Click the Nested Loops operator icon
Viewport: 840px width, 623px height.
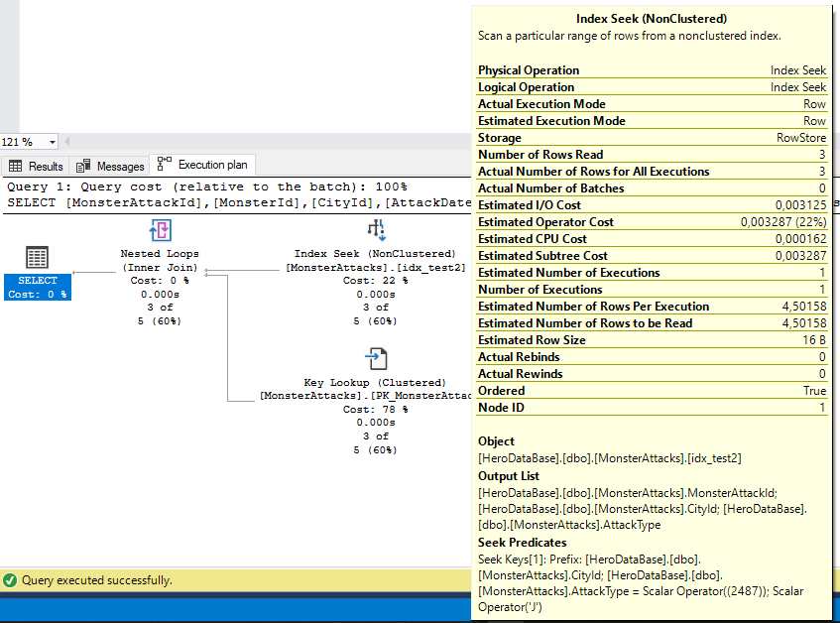click(x=161, y=230)
